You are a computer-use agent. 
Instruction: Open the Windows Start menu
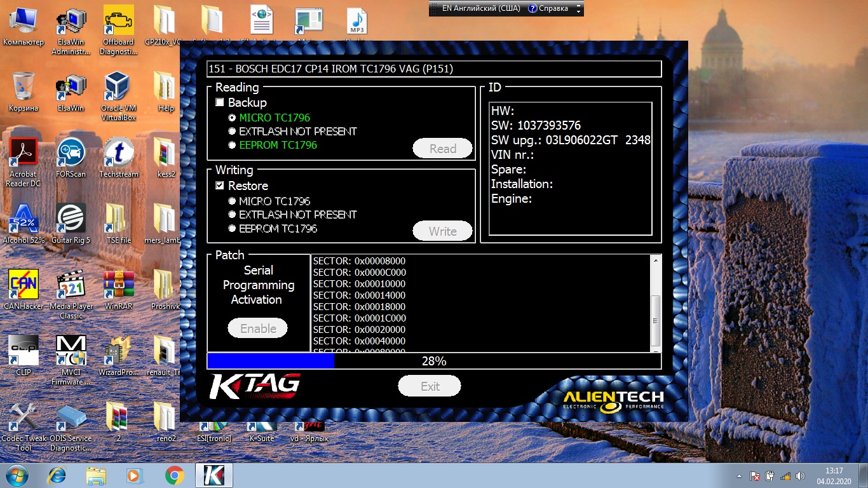(x=17, y=475)
